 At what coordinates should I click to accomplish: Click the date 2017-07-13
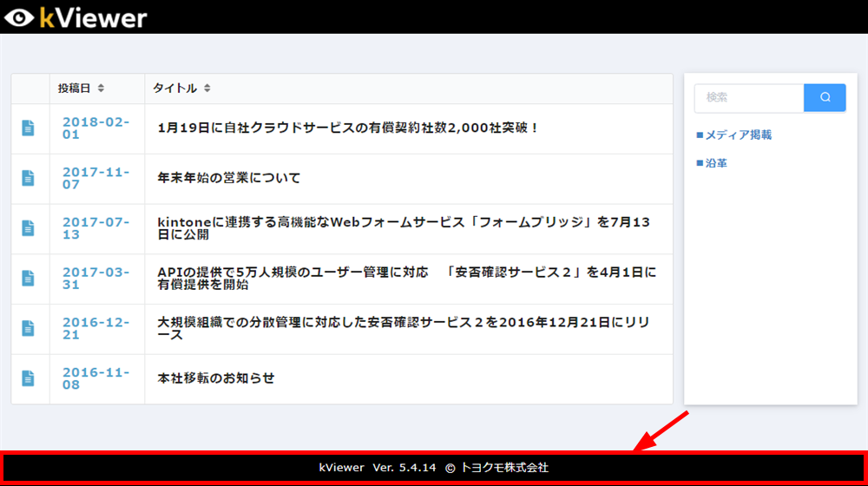click(x=95, y=228)
